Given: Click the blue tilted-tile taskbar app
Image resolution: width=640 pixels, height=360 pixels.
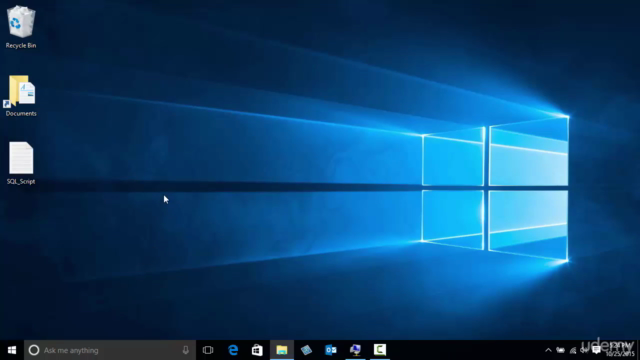Looking at the screenshot, I should coord(306,350).
